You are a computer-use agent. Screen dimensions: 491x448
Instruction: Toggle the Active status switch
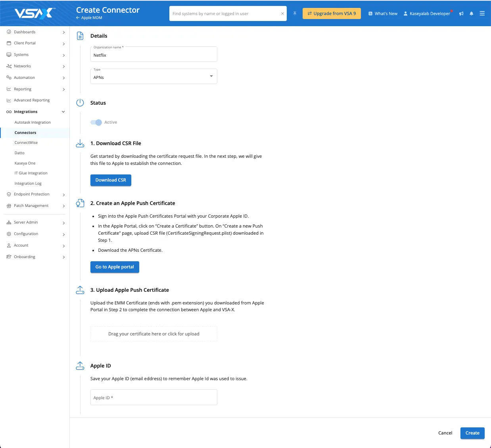pos(96,123)
